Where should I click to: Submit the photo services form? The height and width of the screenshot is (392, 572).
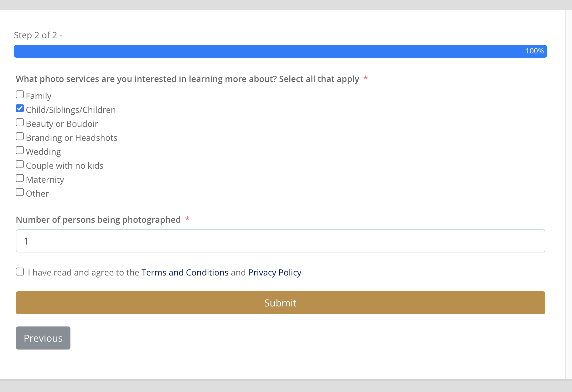coord(280,302)
